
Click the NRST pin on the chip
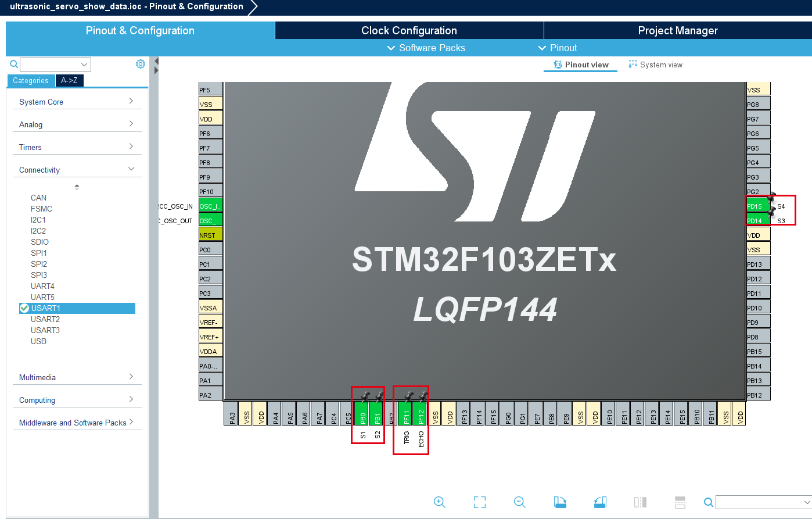pyautogui.click(x=211, y=235)
